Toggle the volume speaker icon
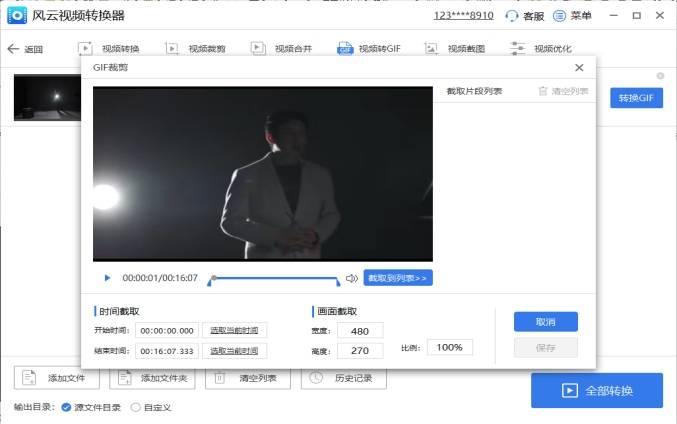 pyautogui.click(x=352, y=278)
